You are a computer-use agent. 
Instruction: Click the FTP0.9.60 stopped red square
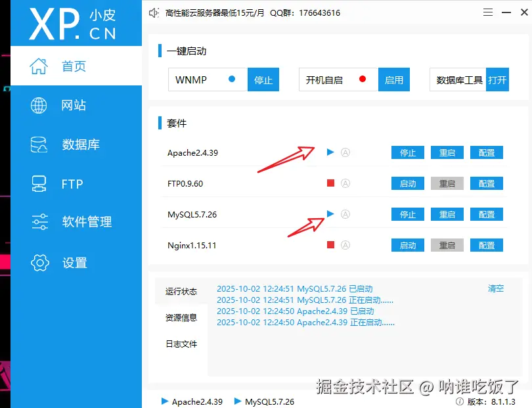[x=331, y=183]
